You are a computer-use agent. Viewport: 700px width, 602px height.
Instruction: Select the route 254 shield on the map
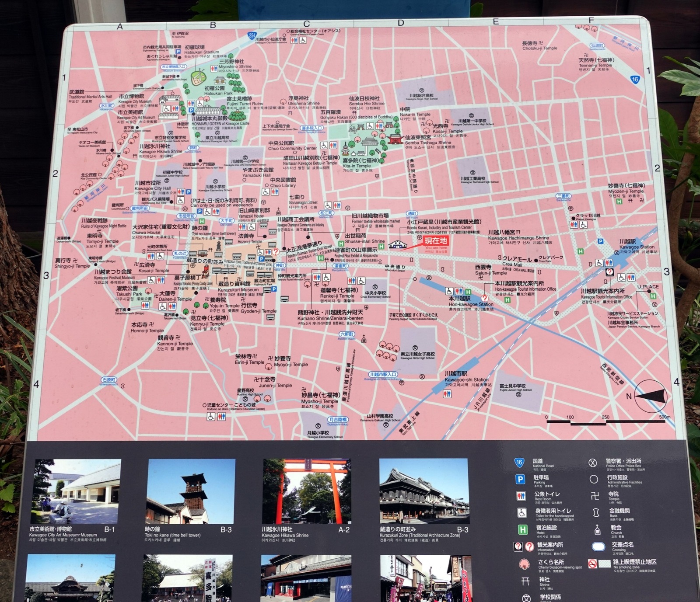(x=252, y=35)
